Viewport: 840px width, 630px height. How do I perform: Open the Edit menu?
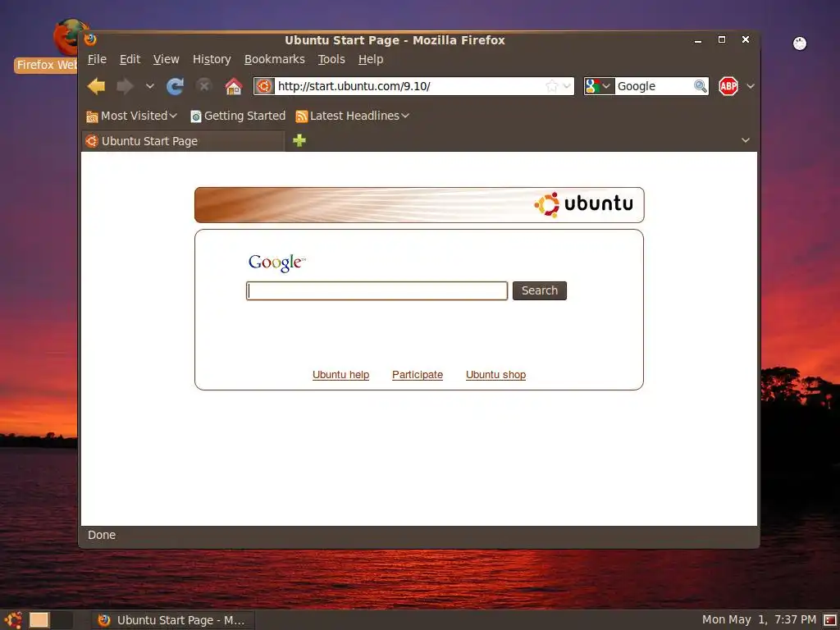[x=130, y=59]
